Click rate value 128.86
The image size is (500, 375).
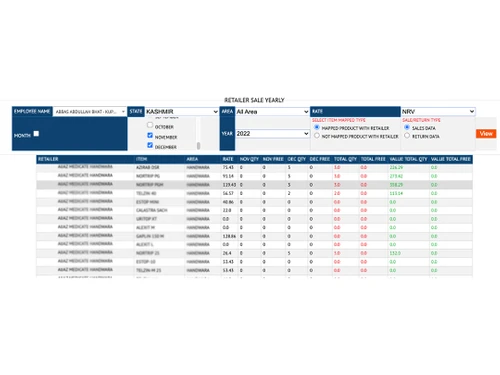point(229,236)
